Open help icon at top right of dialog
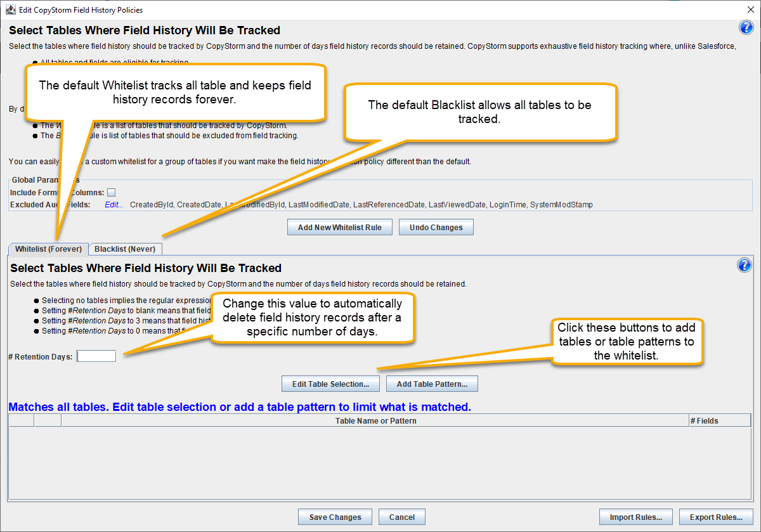 pos(746,27)
